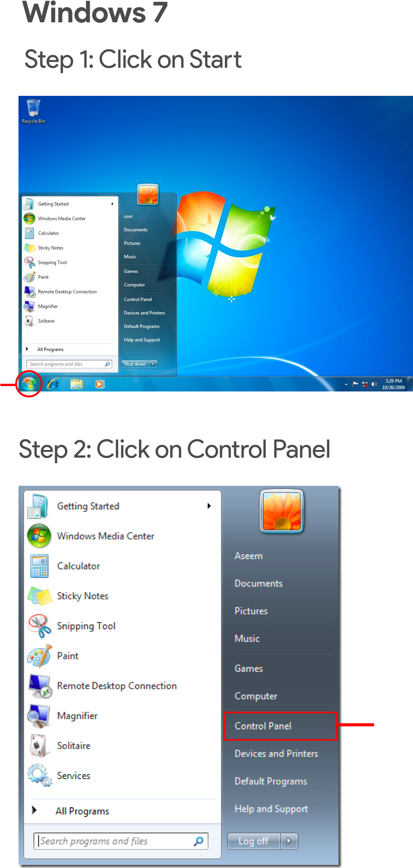Screen dimensions: 413x868
Task: Open Computer in Step 2 menu
Action: [x=256, y=696]
